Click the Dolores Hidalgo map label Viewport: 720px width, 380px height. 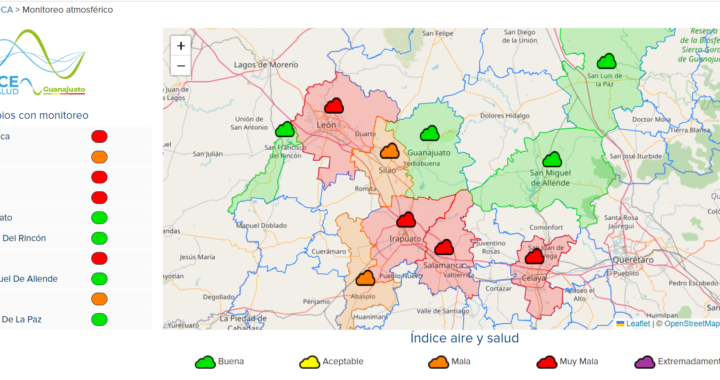click(x=505, y=116)
